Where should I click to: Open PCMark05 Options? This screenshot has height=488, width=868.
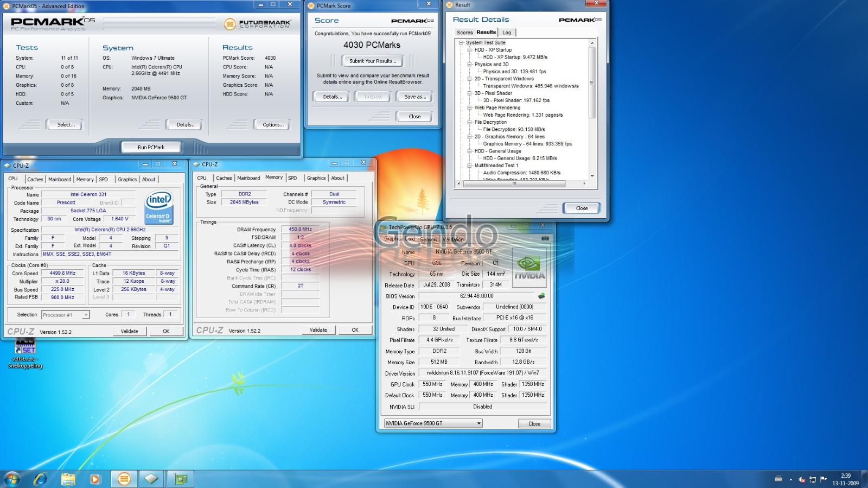pos(272,125)
